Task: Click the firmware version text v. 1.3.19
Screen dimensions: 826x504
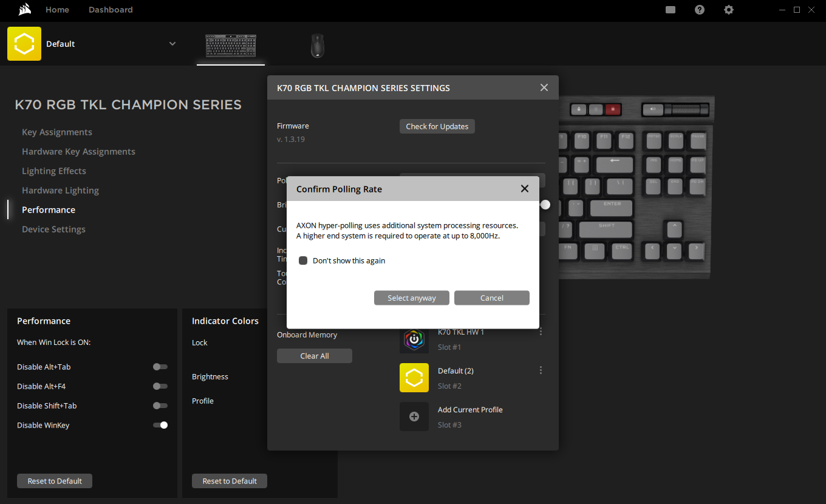Action: click(x=291, y=140)
